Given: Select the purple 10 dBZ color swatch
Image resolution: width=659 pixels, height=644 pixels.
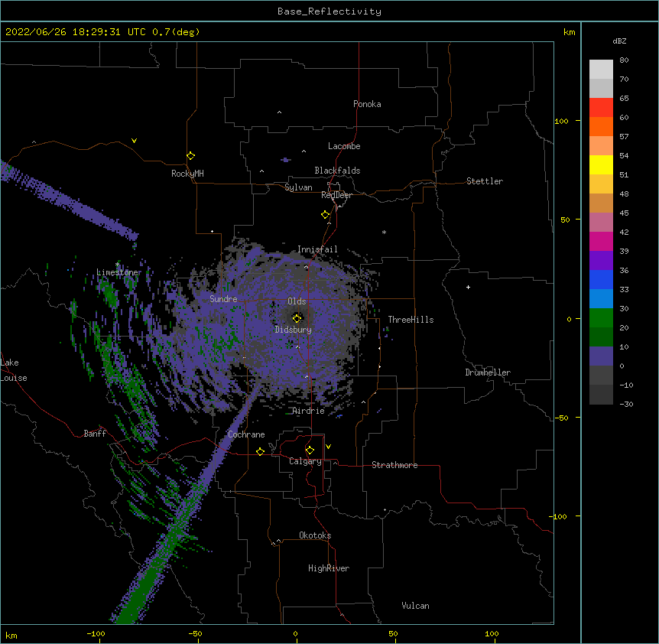Looking at the screenshot, I should 601,356.
